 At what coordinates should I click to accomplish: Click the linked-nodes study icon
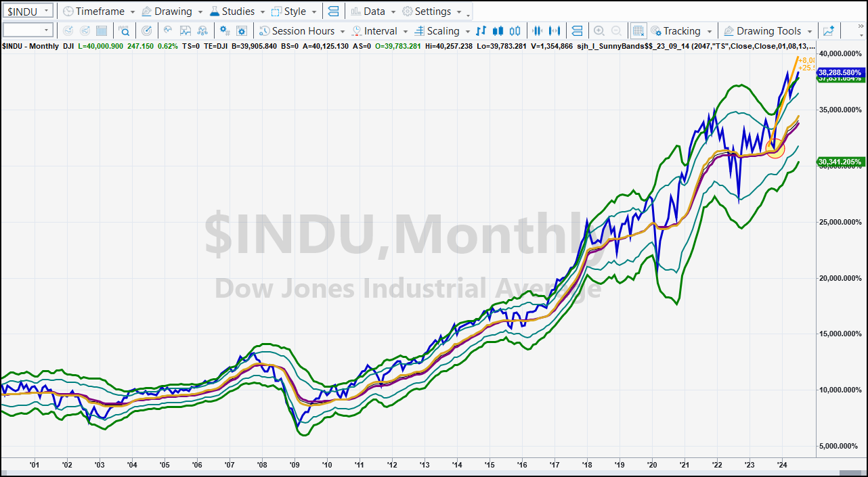202,31
